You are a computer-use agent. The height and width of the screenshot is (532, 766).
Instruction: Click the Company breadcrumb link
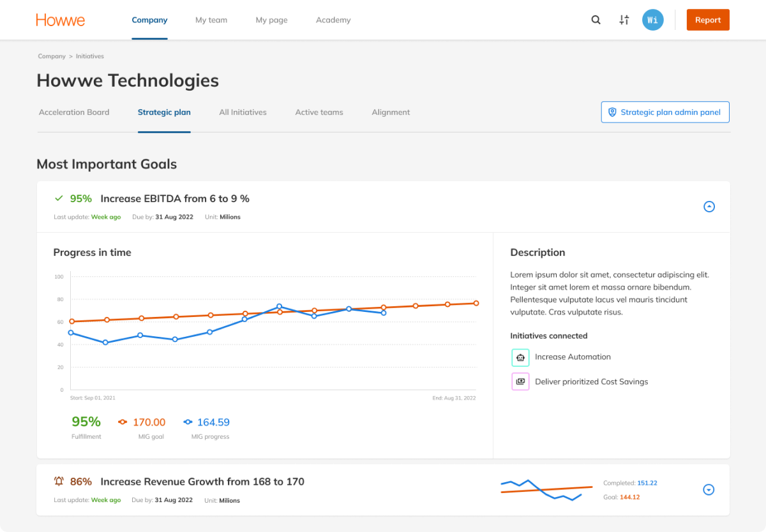(52, 56)
